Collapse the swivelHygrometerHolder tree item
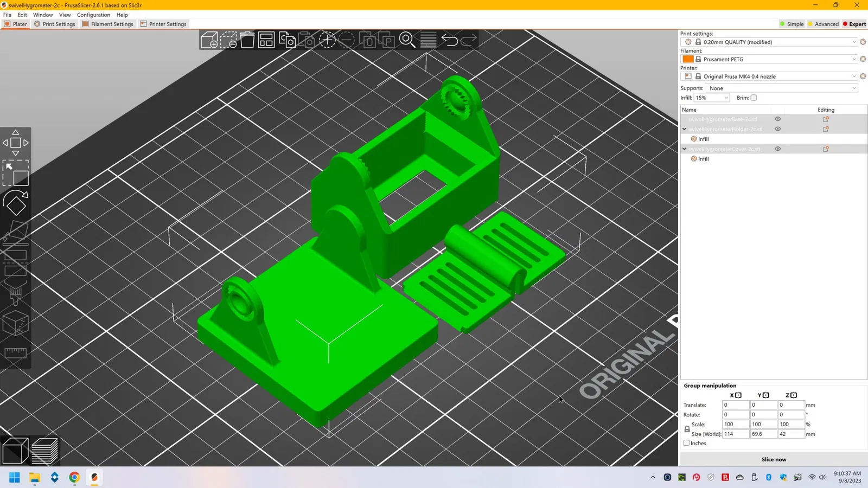Image resolution: width=868 pixels, height=488 pixels. 684,129
